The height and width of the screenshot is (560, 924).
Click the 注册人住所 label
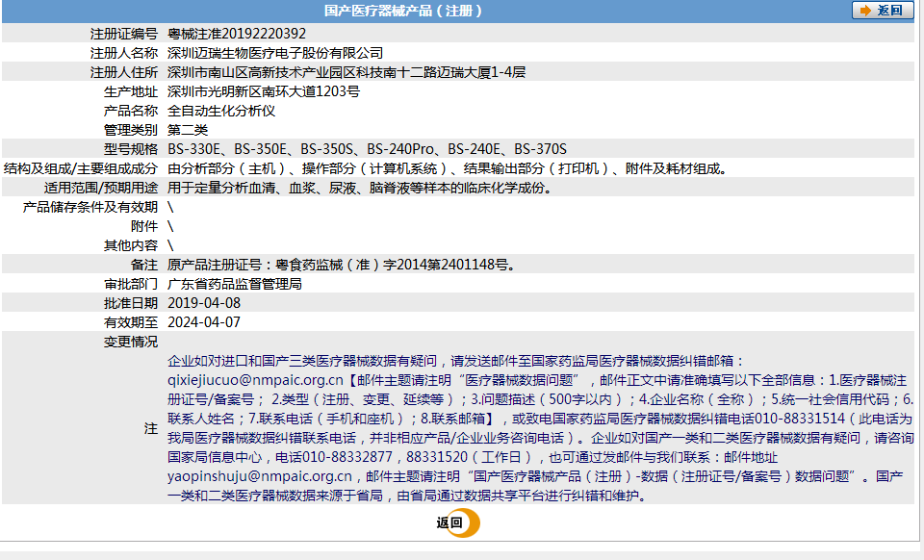coord(124,72)
